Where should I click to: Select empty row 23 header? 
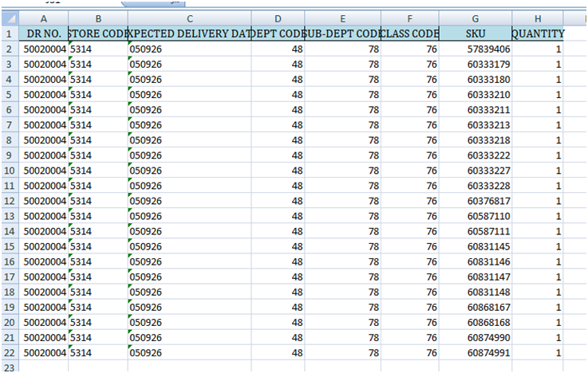[10, 366]
